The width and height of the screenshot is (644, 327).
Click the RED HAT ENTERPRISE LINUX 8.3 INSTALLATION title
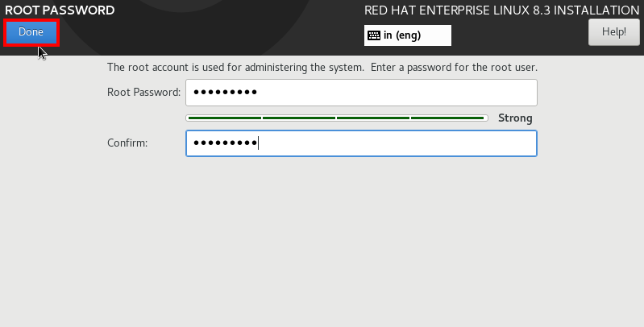click(x=501, y=10)
